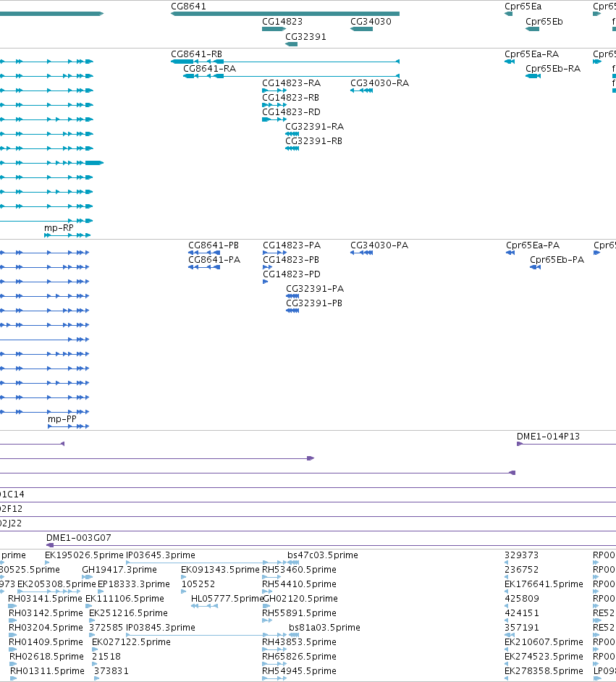
Task: Click protein Cpr65Eb-PA label
Action: coord(557,260)
